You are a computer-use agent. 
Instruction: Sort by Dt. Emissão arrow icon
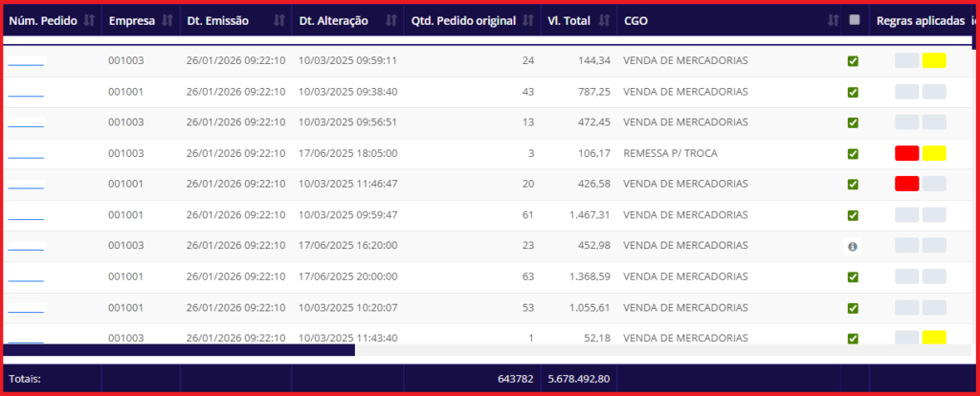click(279, 20)
